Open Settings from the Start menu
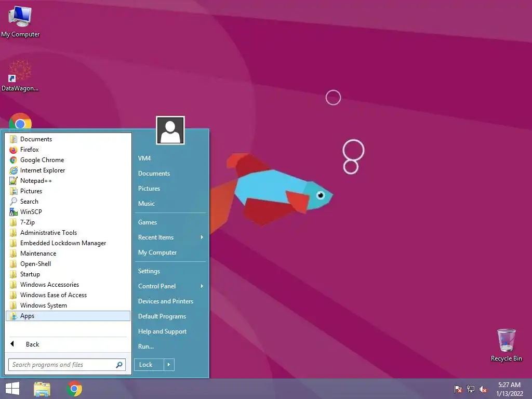Viewport: 532px width, 399px height. (x=170, y=271)
